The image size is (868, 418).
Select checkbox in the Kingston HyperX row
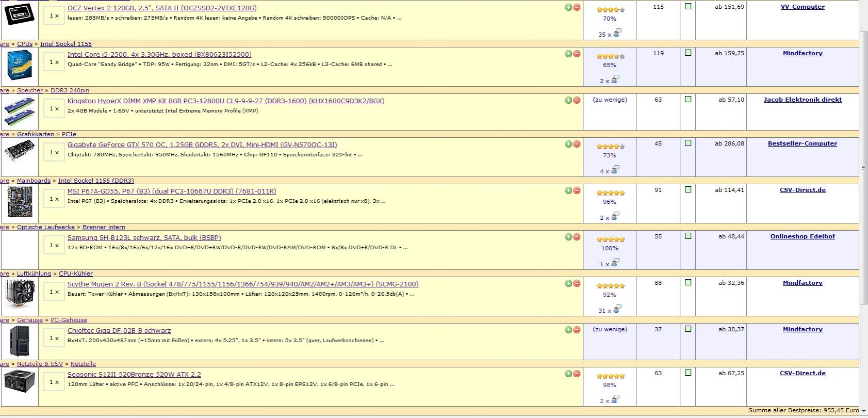(x=687, y=99)
